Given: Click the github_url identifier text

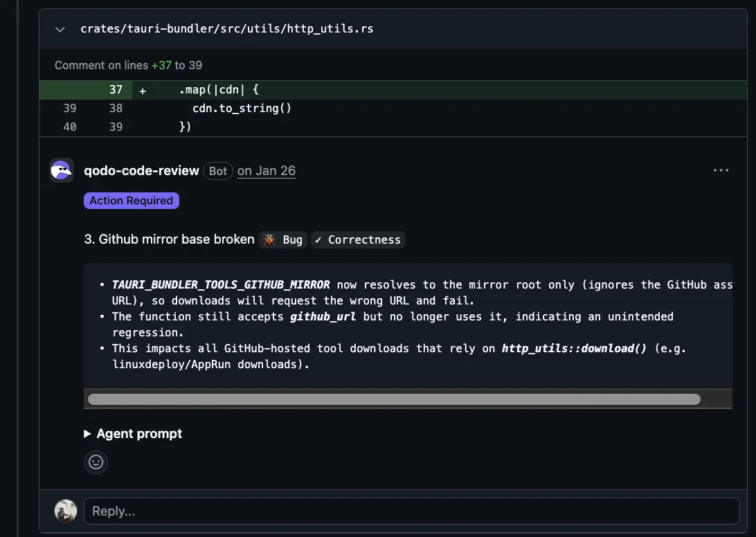Looking at the screenshot, I should (x=323, y=317).
